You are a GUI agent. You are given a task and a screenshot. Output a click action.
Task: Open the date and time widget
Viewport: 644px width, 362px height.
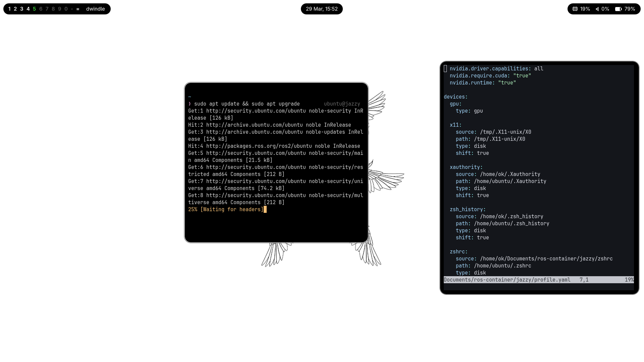pos(321,9)
